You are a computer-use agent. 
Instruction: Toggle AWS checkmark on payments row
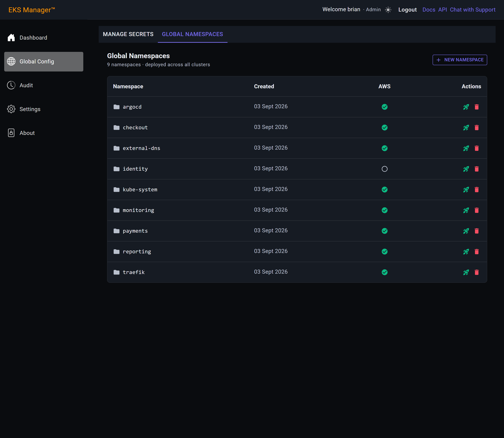click(x=385, y=231)
